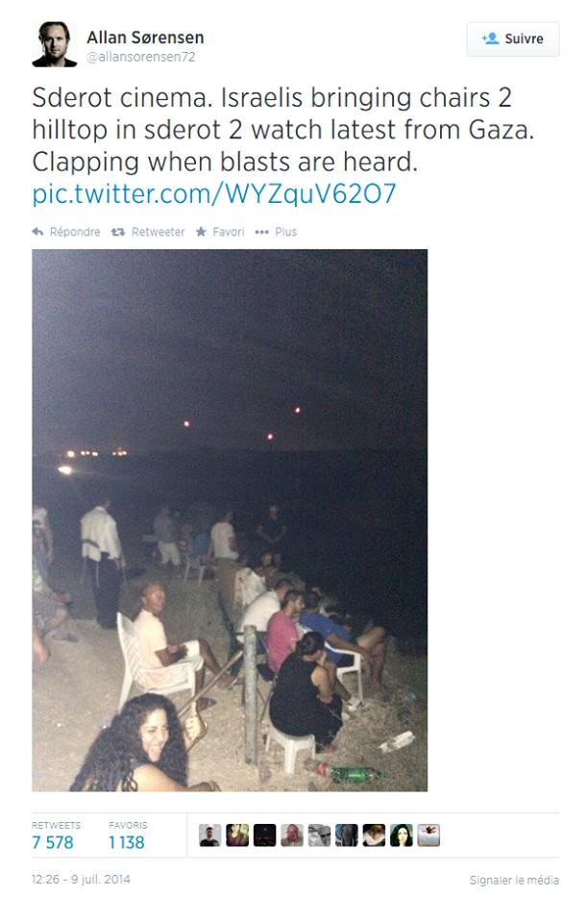Image resolution: width=588 pixels, height=923 pixels.
Task: Click the Retweeter arrows icon
Action: coord(117,232)
